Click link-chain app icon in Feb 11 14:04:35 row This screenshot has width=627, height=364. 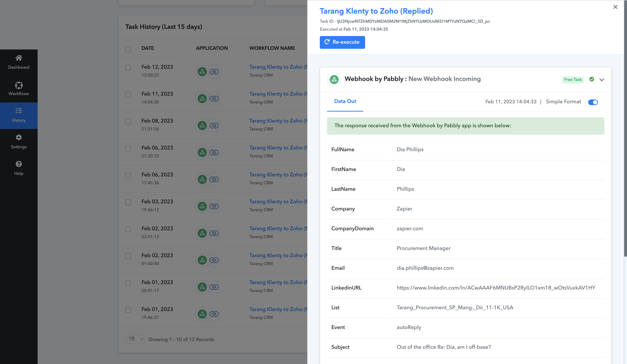click(214, 99)
